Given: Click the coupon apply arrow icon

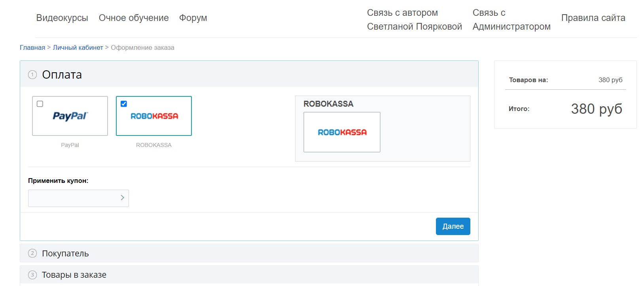Looking at the screenshot, I should pyautogui.click(x=122, y=198).
